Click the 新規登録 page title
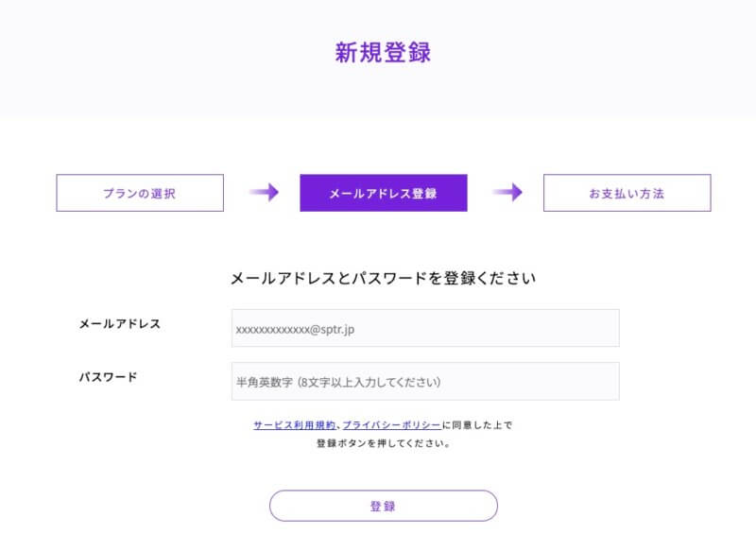The width and height of the screenshot is (756, 551). pos(383,53)
